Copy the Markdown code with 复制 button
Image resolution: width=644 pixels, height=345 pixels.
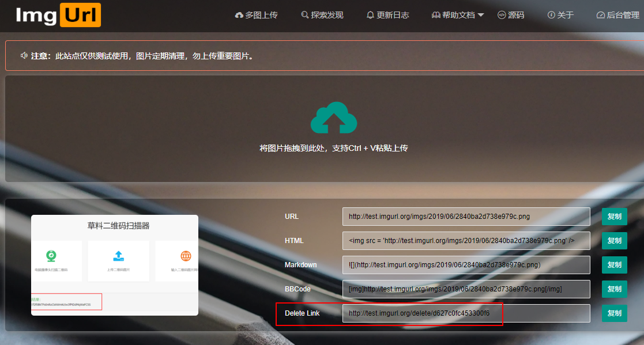(x=614, y=265)
